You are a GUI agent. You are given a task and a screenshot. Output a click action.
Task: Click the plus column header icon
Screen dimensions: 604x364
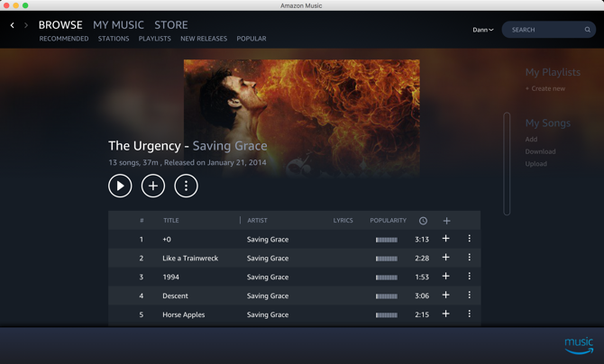pyautogui.click(x=446, y=221)
